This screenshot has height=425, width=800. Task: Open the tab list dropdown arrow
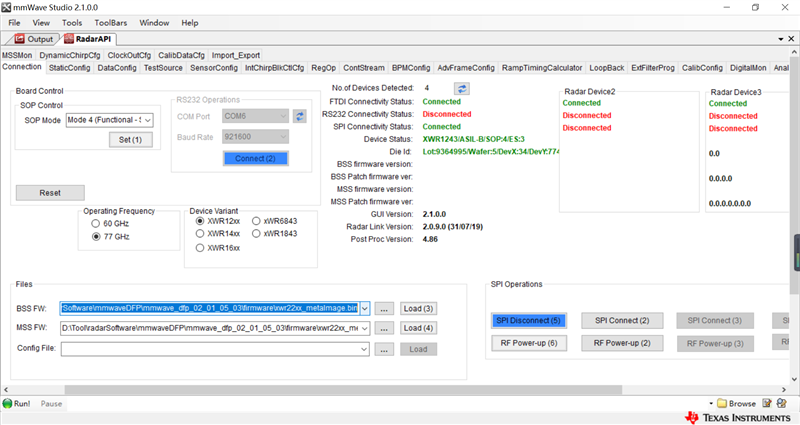click(781, 39)
